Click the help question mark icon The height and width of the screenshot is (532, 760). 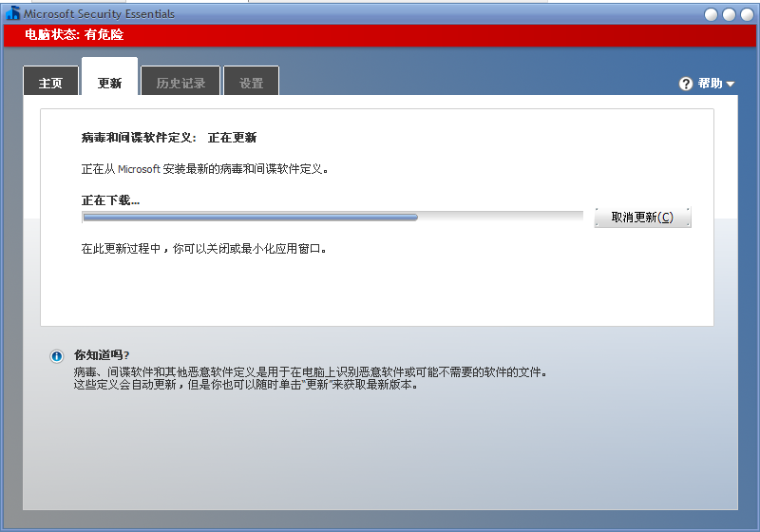(x=686, y=84)
